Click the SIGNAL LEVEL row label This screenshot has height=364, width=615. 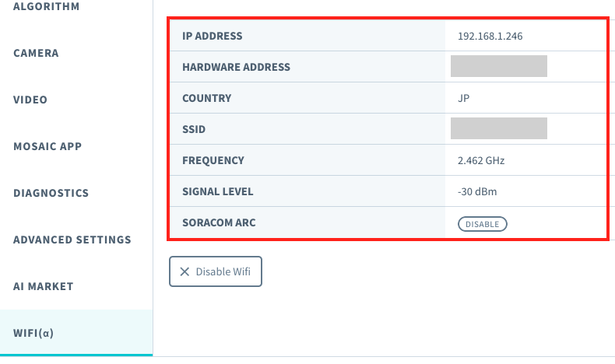218,191
